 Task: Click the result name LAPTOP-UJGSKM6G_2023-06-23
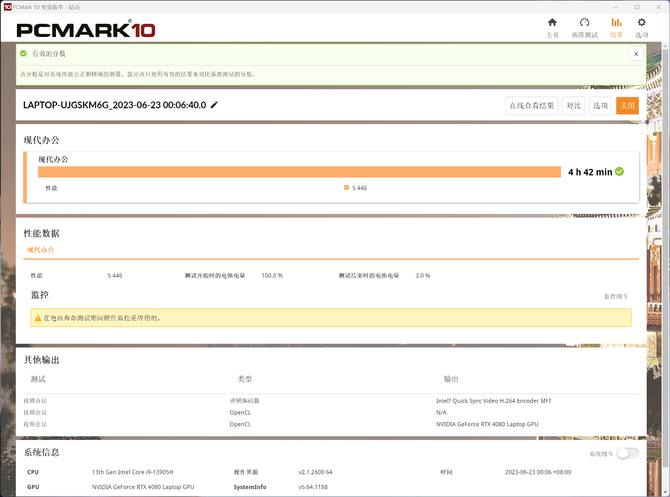115,105
